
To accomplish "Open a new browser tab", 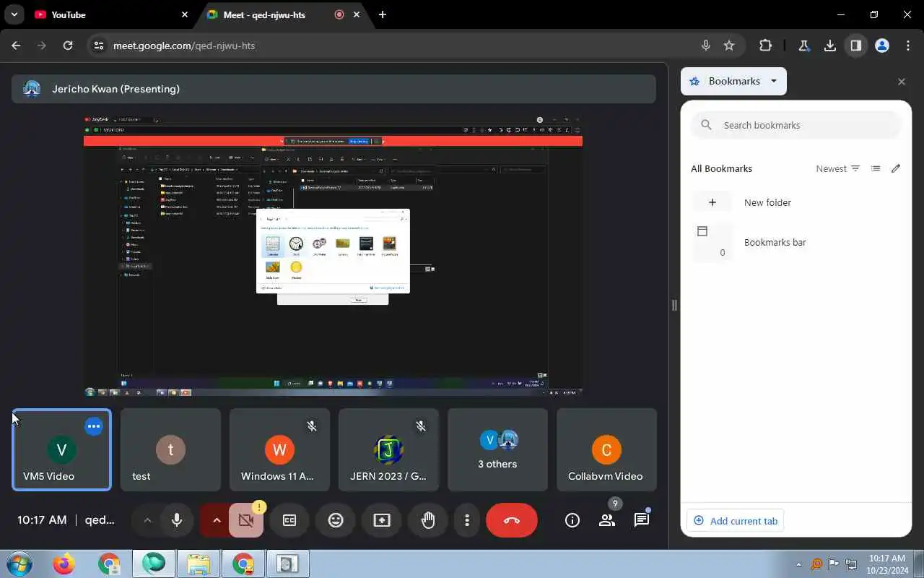I will pos(383,14).
